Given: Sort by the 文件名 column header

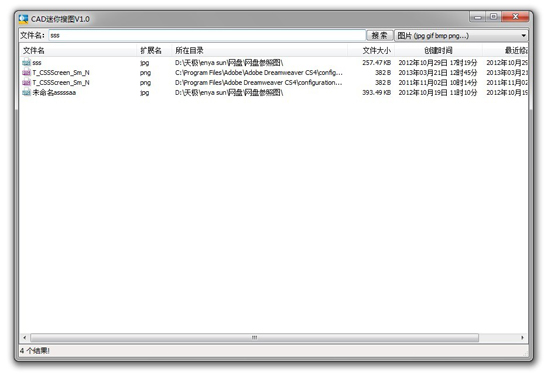Looking at the screenshot, I should coord(78,50).
